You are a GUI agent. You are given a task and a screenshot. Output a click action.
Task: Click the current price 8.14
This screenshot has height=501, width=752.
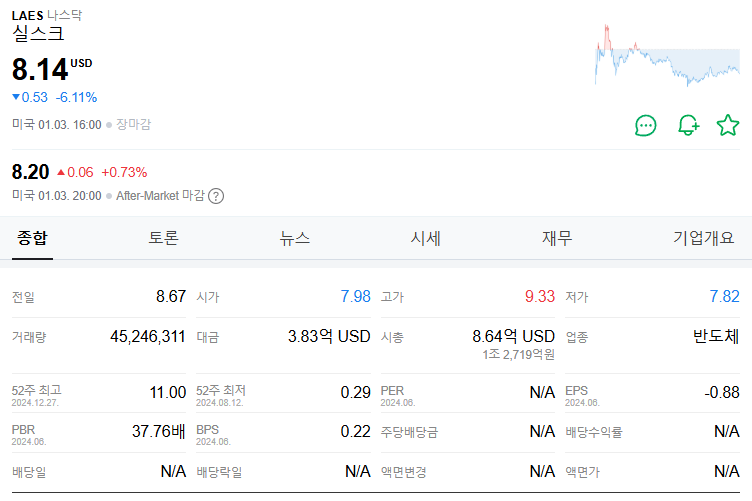coord(40,70)
